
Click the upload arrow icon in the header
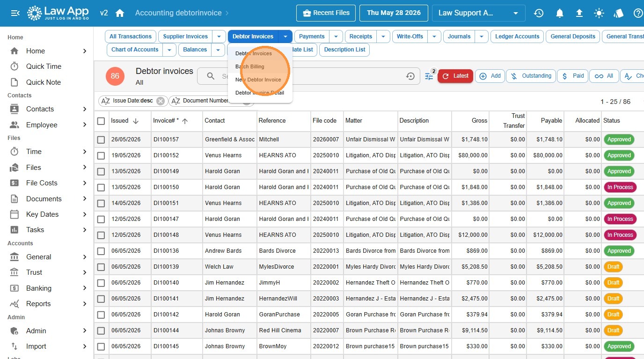click(579, 13)
